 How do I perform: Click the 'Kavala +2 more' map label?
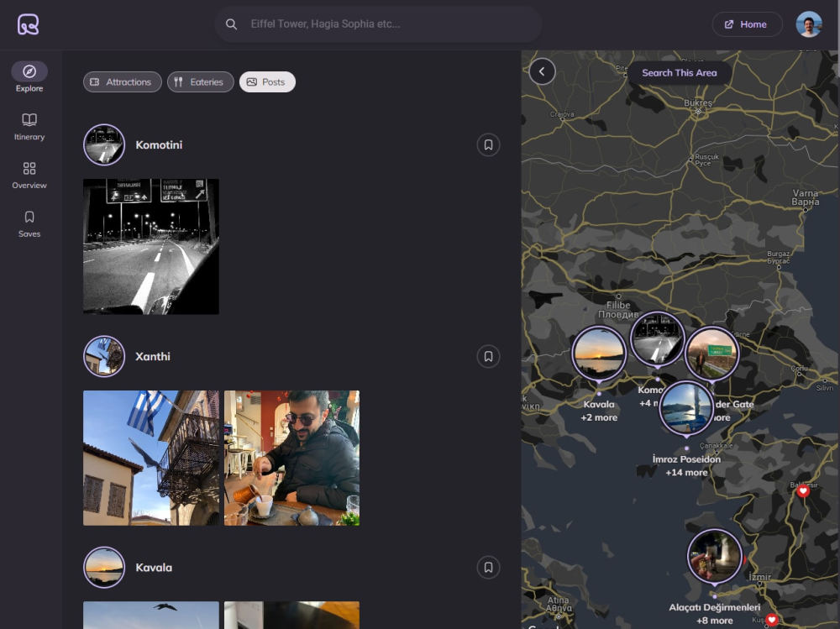(599, 411)
